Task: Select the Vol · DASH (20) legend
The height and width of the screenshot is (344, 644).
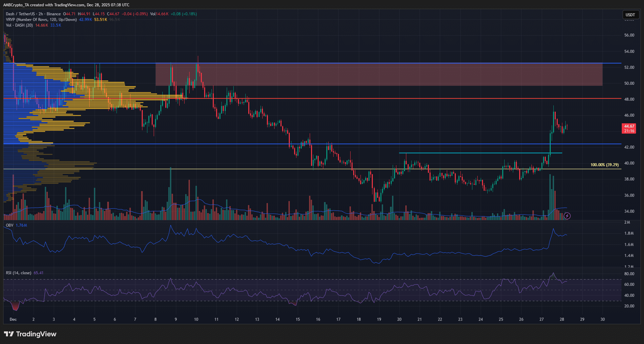Action: 19,25
